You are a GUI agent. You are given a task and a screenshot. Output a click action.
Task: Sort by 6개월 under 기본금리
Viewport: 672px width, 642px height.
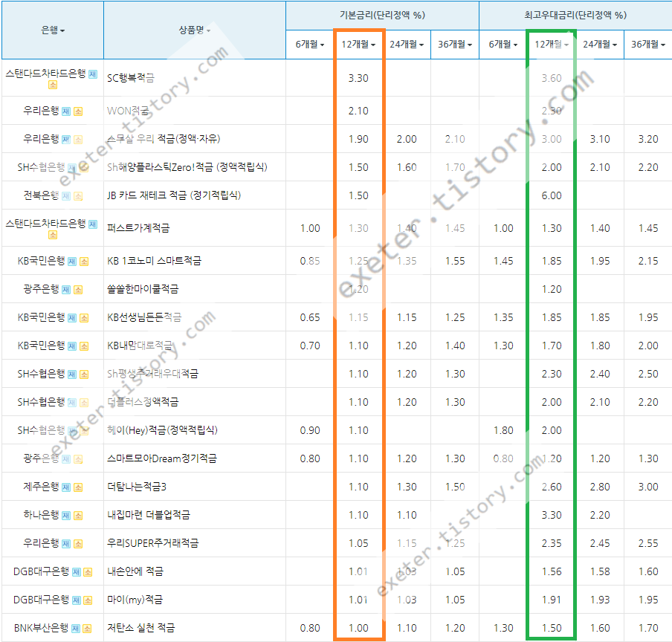point(310,44)
